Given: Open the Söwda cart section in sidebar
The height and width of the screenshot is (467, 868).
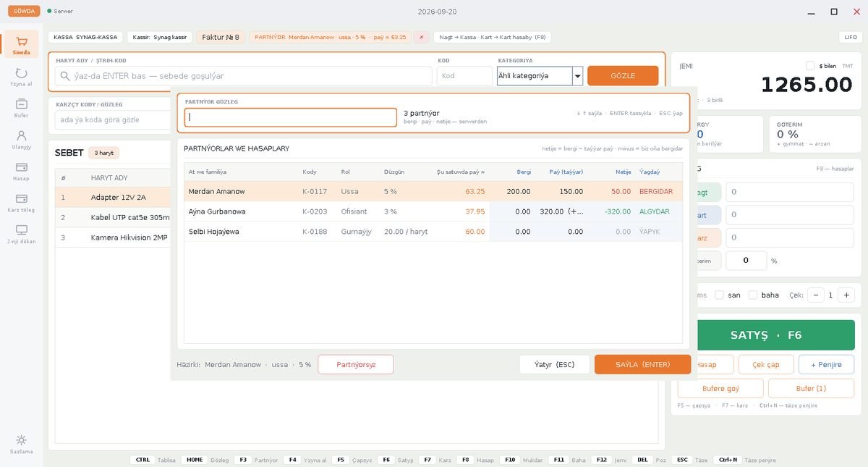Looking at the screenshot, I should [21, 44].
